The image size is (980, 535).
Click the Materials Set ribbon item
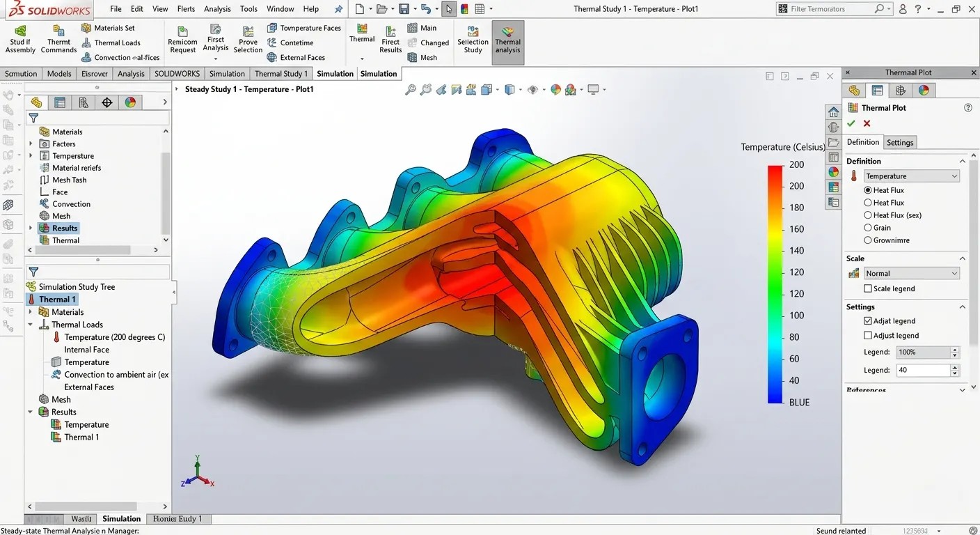pos(108,28)
